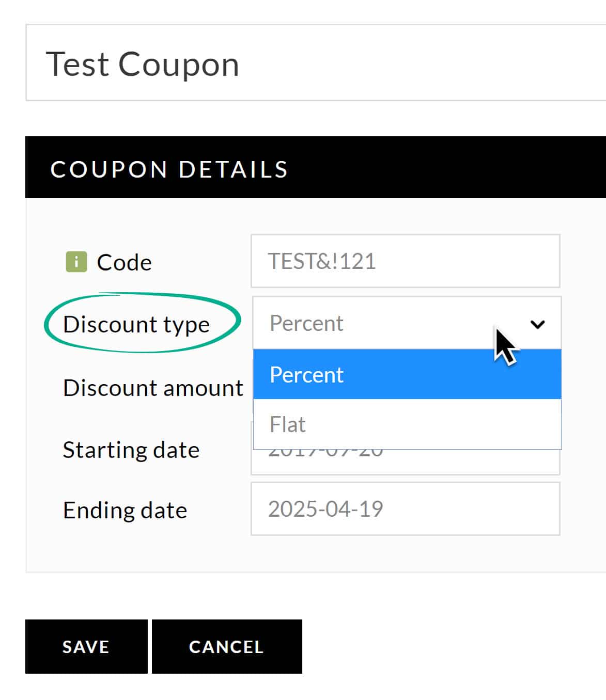The height and width of the screenshot is (700, 606).
Task: Click the Discount type chevron arrow
Action: pos(537,324)
